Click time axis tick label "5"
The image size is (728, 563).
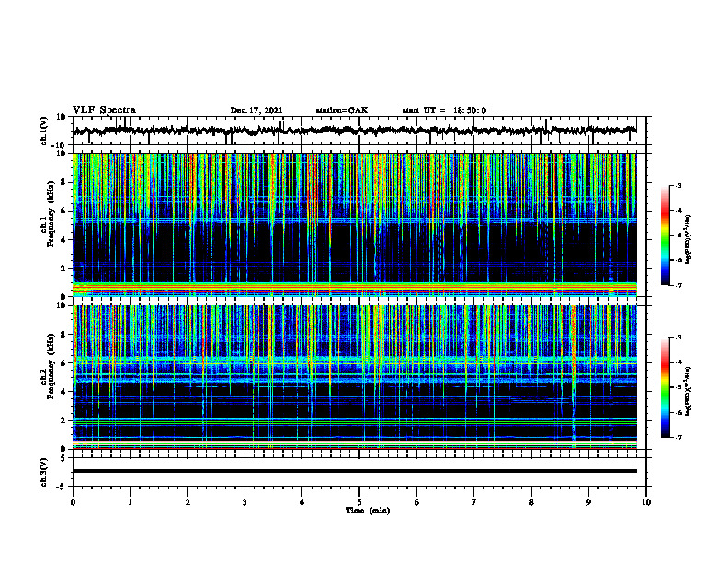point(359,502)
